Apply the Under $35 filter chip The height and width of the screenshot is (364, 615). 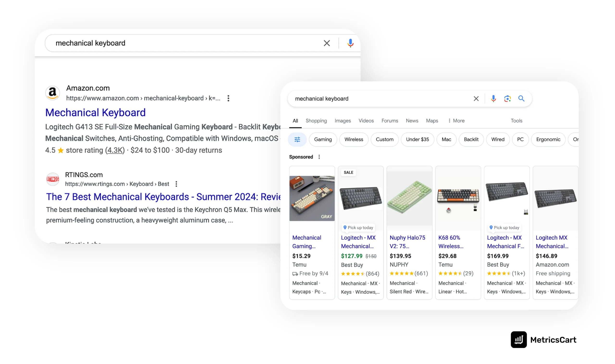pyautogui.click(x=417, y=139)
